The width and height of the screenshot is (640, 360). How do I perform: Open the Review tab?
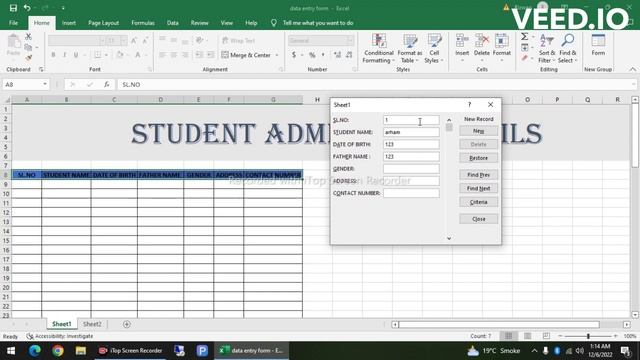point(200,23)
